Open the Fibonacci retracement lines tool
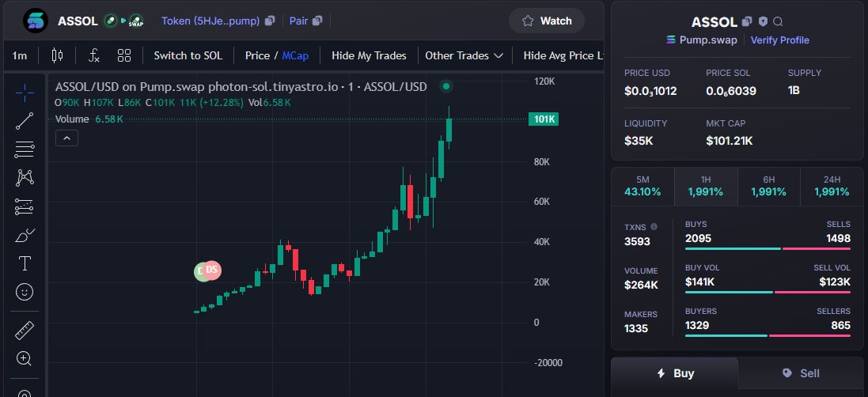Image resolution: width=868 pixels, height=397 pixels. tap(25, 149)
